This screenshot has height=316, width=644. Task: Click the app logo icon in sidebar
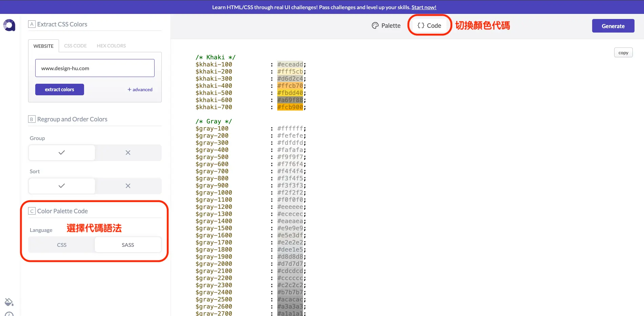(x=9, y=25)
